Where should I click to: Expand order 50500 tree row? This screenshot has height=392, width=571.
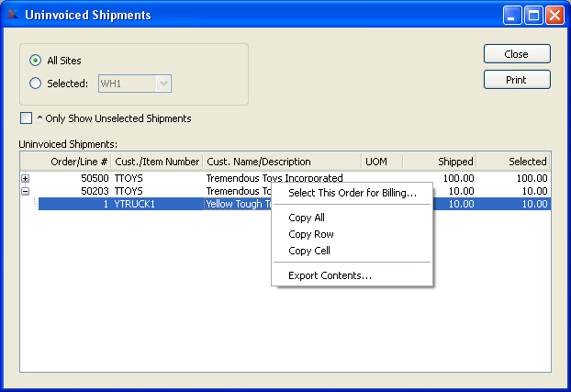click(x=25, y=178)
